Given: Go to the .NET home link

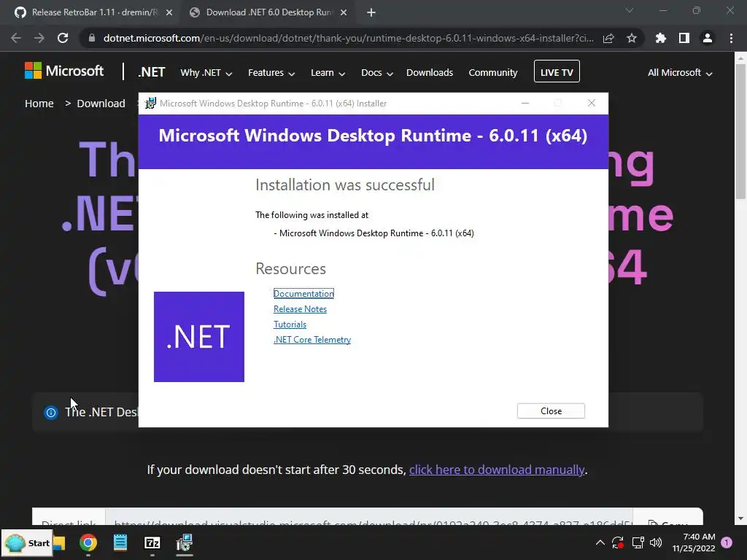Looking at the screenshot, I should (x=152, y=72).
